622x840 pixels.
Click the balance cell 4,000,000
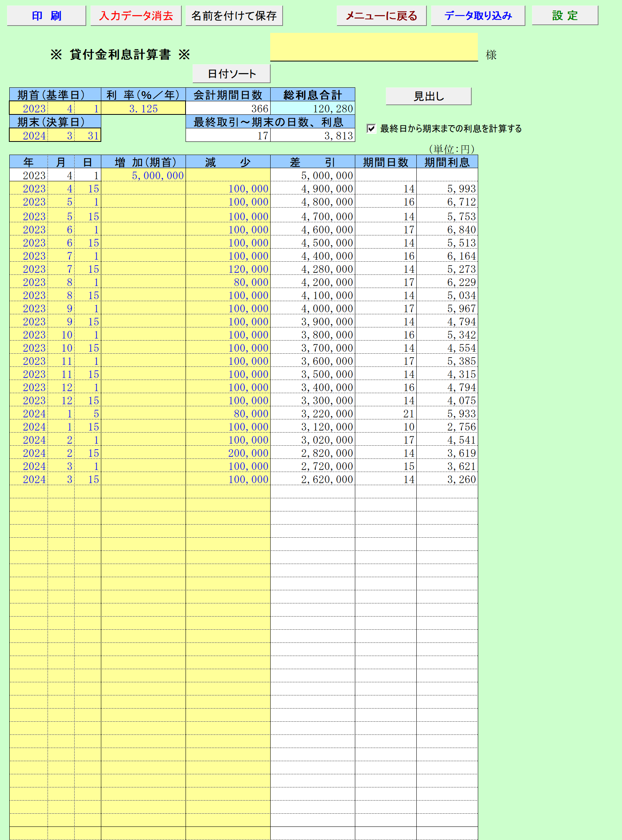tap(313, 308)
